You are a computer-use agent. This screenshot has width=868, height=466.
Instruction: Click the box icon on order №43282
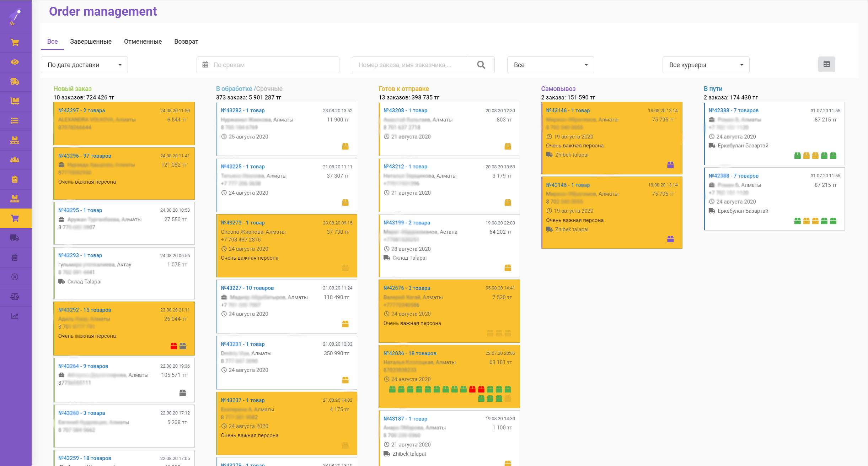pyautogui.click(x=345, y=146)
